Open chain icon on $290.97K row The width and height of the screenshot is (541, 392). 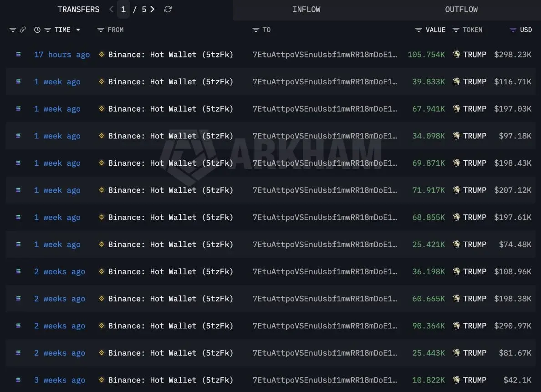click(18, 326)
